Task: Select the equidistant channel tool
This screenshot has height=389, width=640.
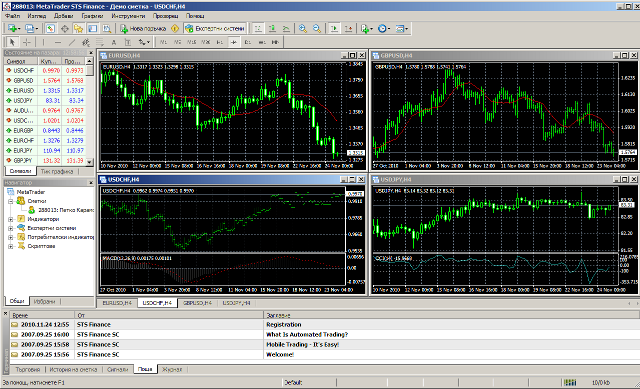Action: (86, 42)
